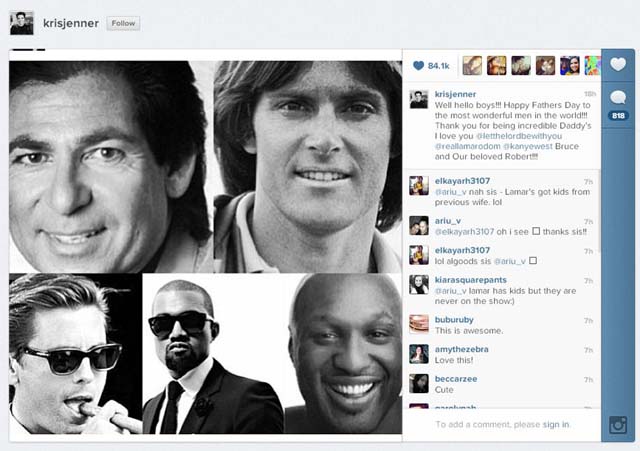Screen dimensions: 640x451
Task: Click the sign in link
Action: 556,424
